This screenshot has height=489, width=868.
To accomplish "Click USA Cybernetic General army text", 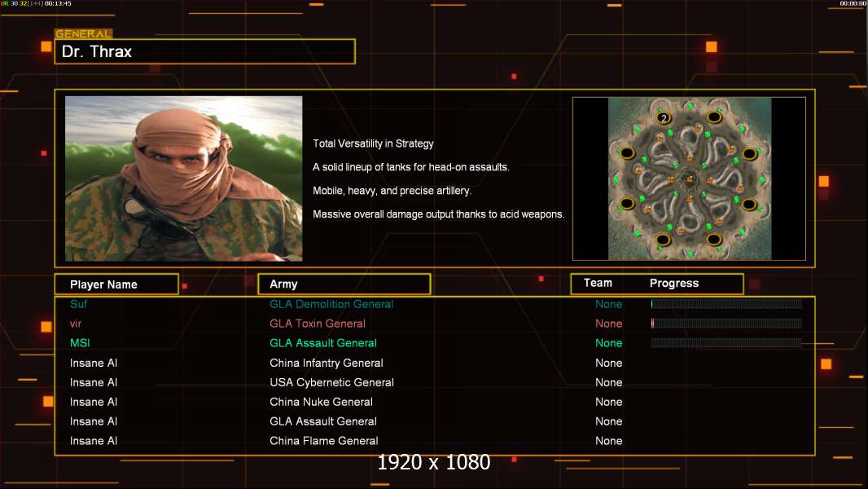I will pyautogui.click(x=331, y=382).
